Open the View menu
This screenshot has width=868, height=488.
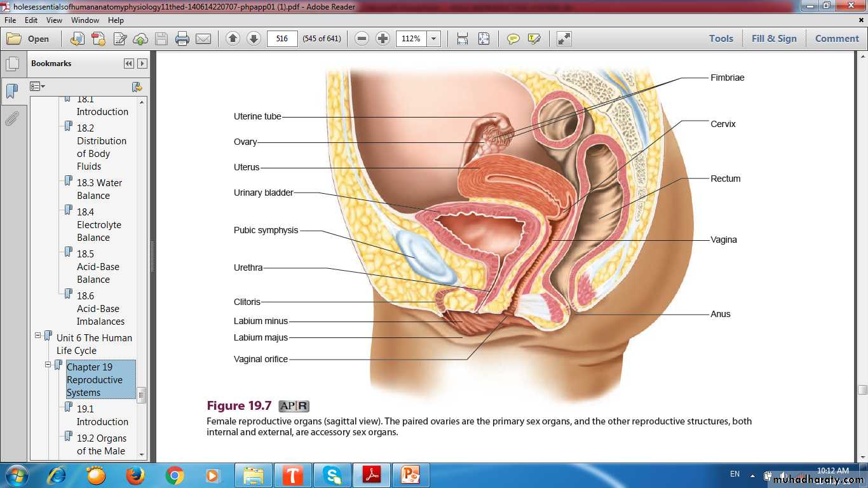(x=54, y=20)
